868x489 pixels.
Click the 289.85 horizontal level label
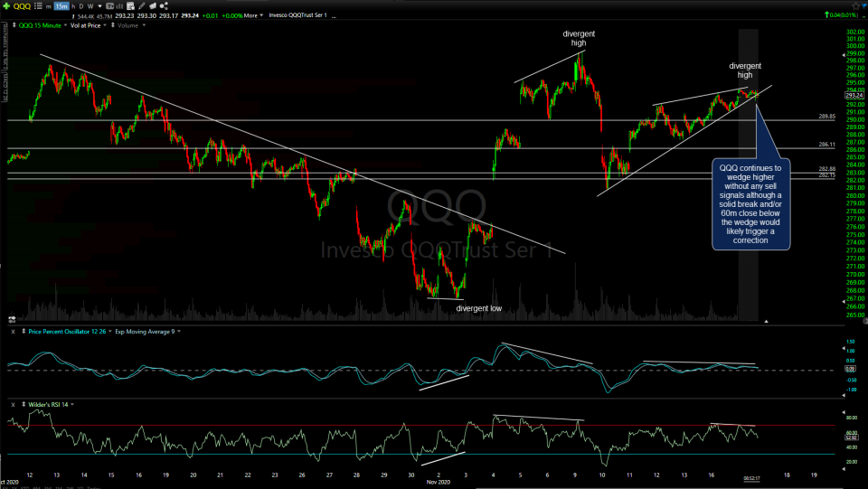pyautogui.click(x=826, y=117)
